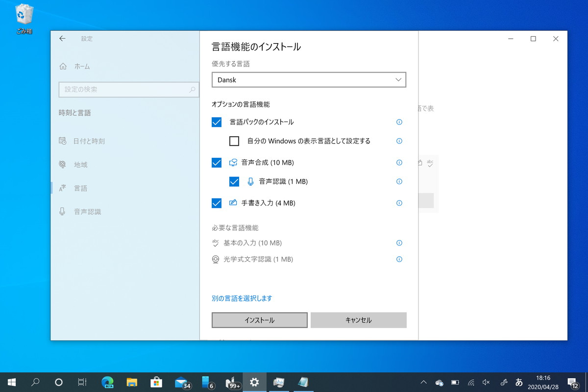Click the あ IME indicator in system tray
The height and width of the screenshot is (392, 588).
(x=519, y=382)
